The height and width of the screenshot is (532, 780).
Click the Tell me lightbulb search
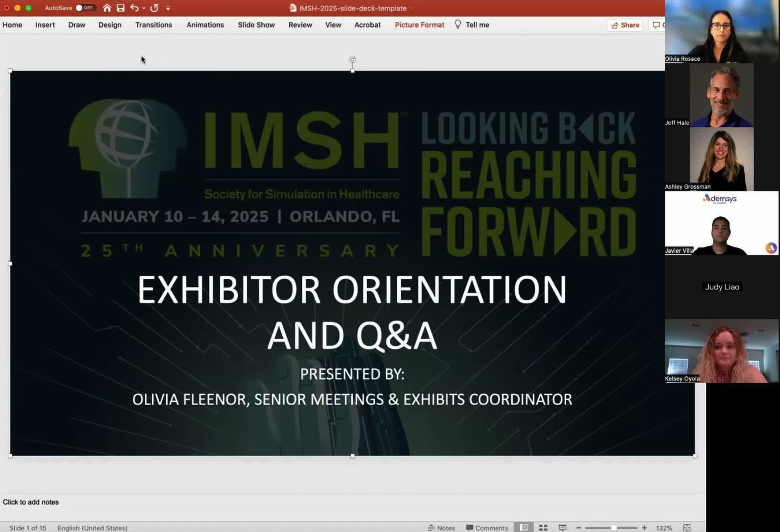(472, 25)
